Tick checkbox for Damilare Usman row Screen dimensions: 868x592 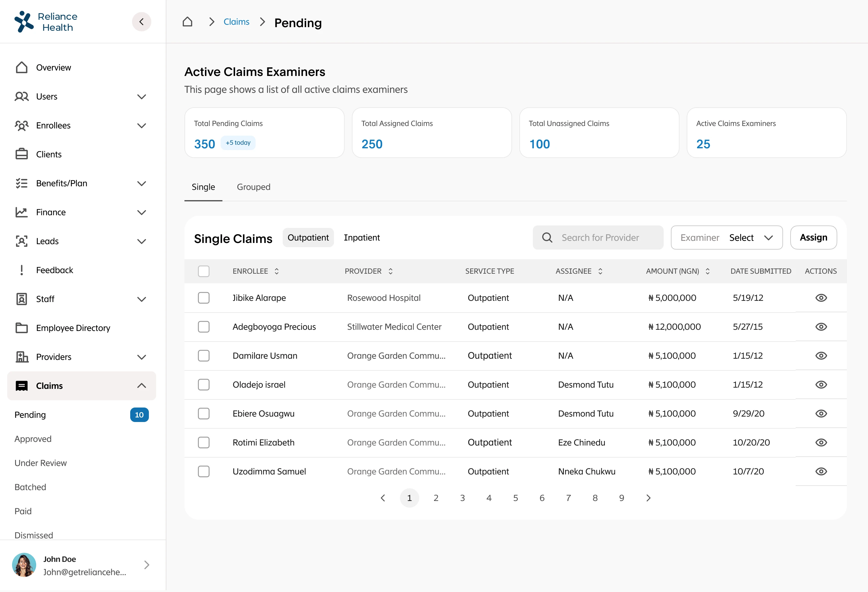(x=203, y=356)
